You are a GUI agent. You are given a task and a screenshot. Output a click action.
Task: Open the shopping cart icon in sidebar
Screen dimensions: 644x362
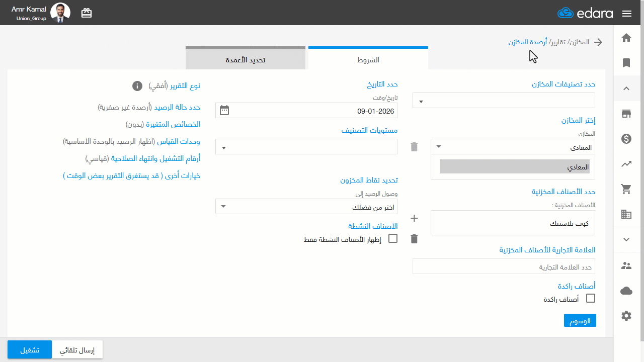pos(626,189)
